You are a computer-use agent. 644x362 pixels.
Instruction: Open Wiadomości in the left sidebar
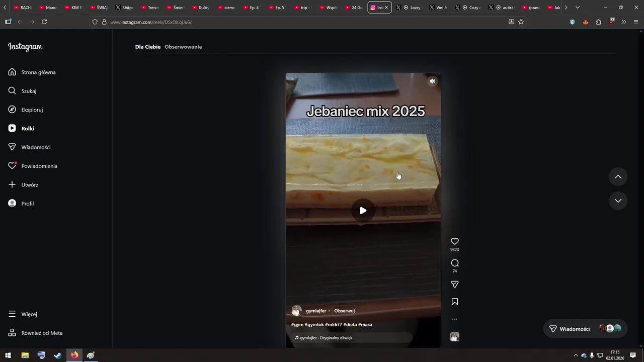(x=29, y=147)
